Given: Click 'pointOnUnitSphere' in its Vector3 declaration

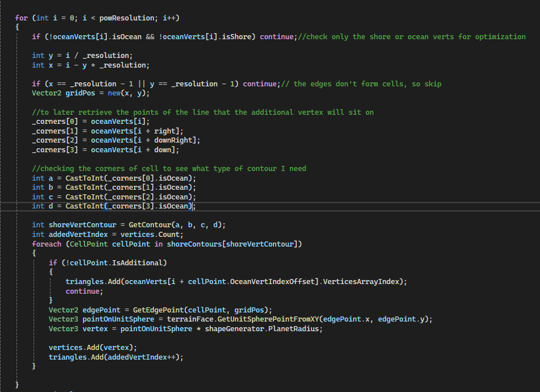Looking at the screenshot, I should point(118,319).
